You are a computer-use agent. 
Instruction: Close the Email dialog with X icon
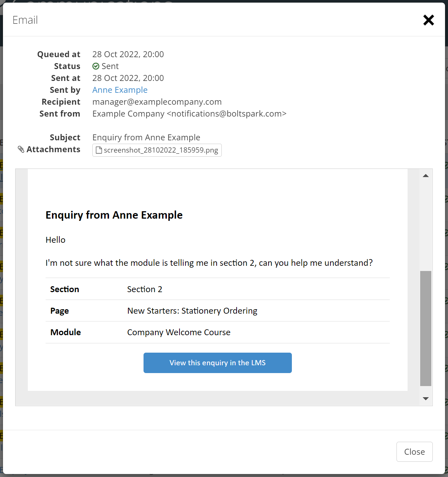tap(428, 20)
